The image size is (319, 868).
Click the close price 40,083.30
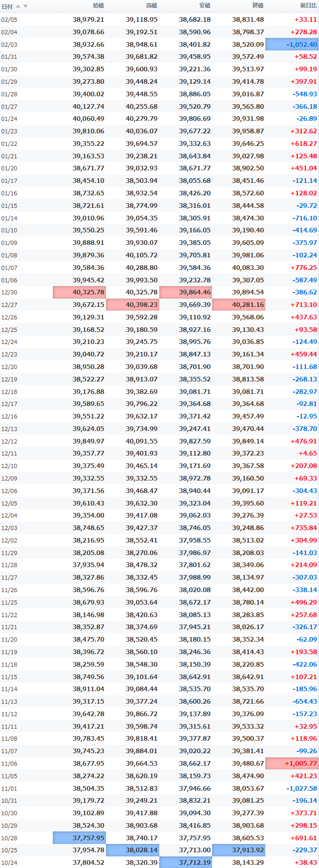coord(248,268)
